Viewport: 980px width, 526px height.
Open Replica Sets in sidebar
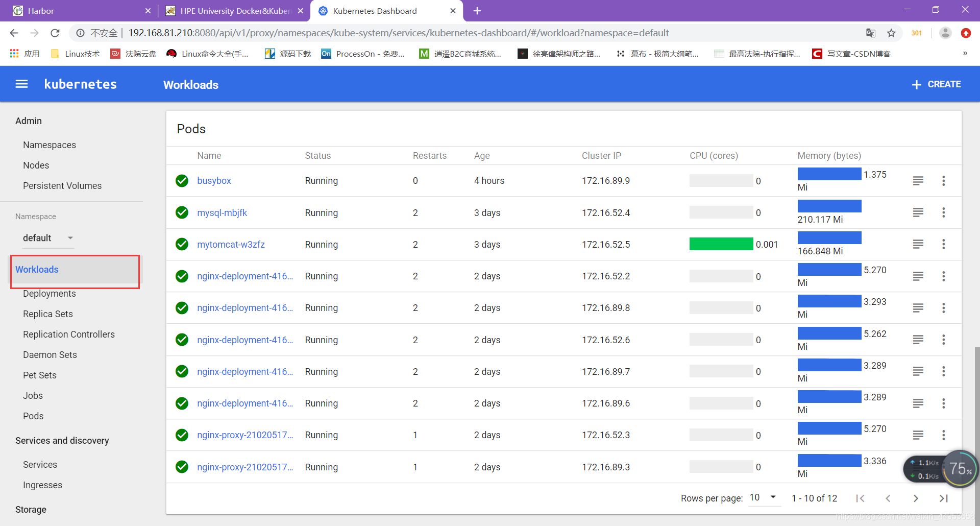pyautogui.click(x=48, y=314)
